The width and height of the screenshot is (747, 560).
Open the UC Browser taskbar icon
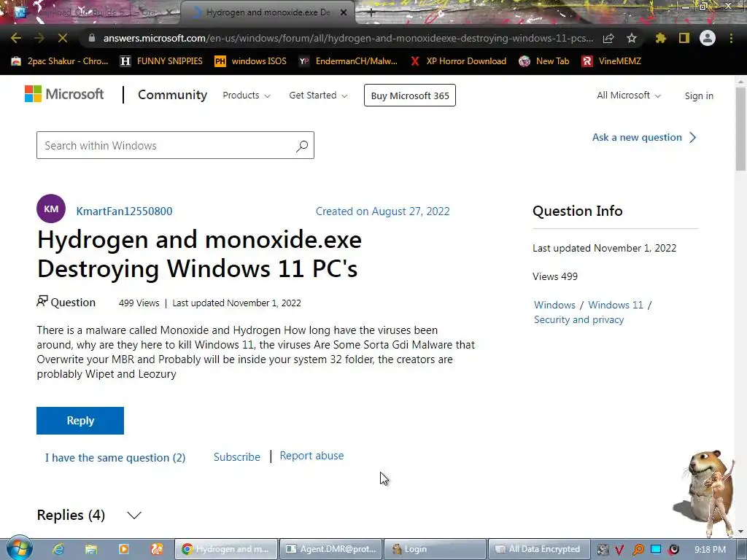click(x=157, y=549)
